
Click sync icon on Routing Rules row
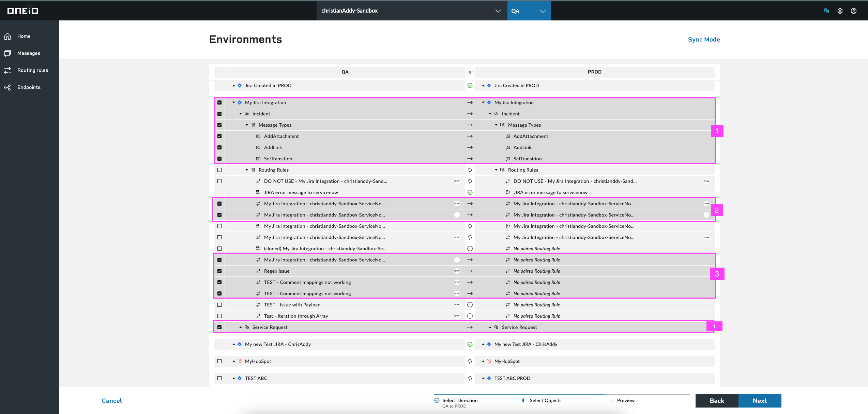click(x=470, y=170)
